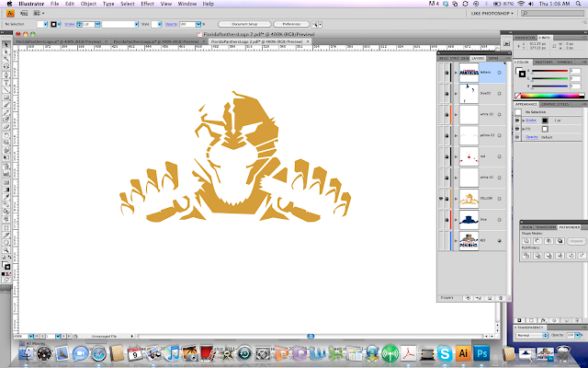Select the Rotate tool
This screenshot has height=368, width=588.
click(x=6, y=135)
